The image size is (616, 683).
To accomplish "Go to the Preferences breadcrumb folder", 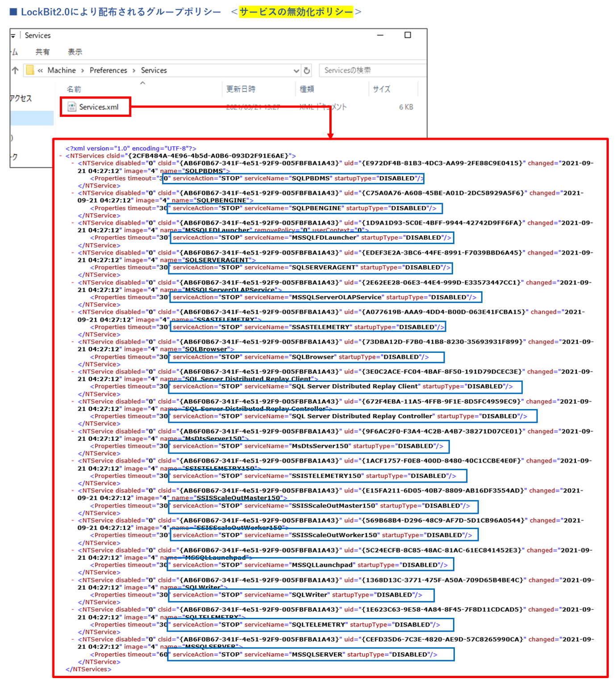I will click(x=108, y=70).
